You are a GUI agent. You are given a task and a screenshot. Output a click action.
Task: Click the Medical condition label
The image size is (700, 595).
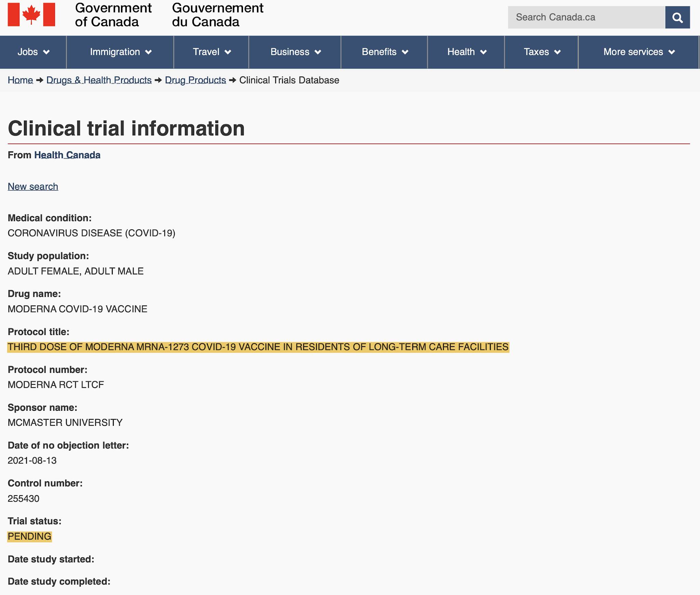pos(50,218)
